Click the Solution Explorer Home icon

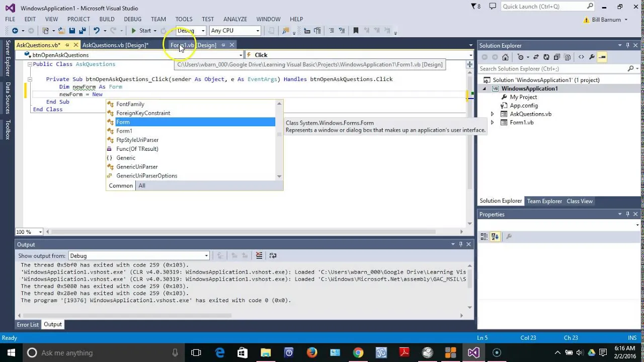[506, 57]
